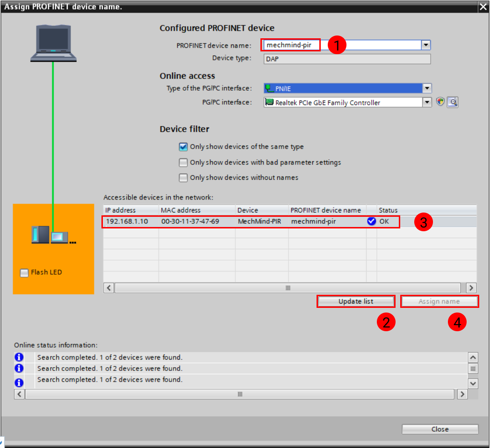Uncheck 'Only show devices of the same type'
Image resolution: width=490 pixels, height=448 pixels.
pyautogui.click(x=183, y=147)
